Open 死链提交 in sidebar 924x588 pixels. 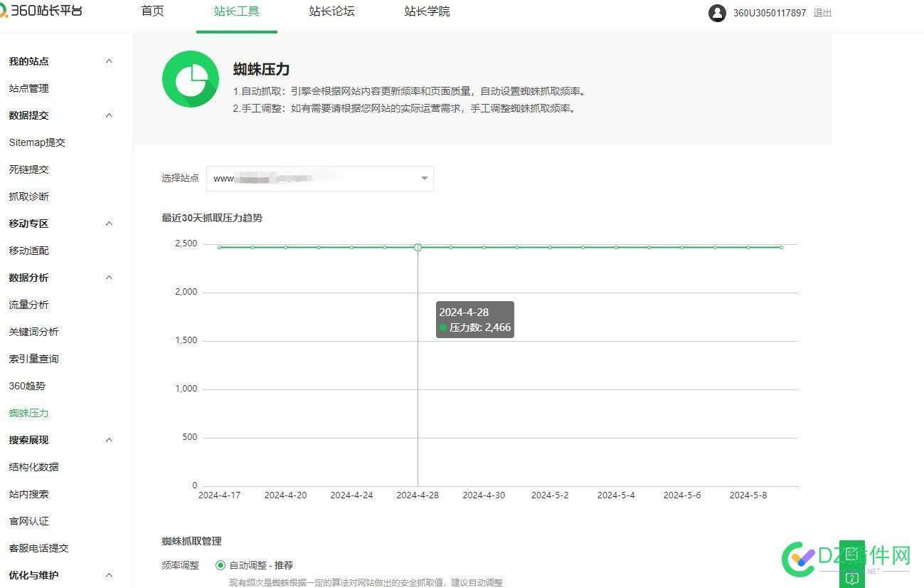(x=29, y=169)
